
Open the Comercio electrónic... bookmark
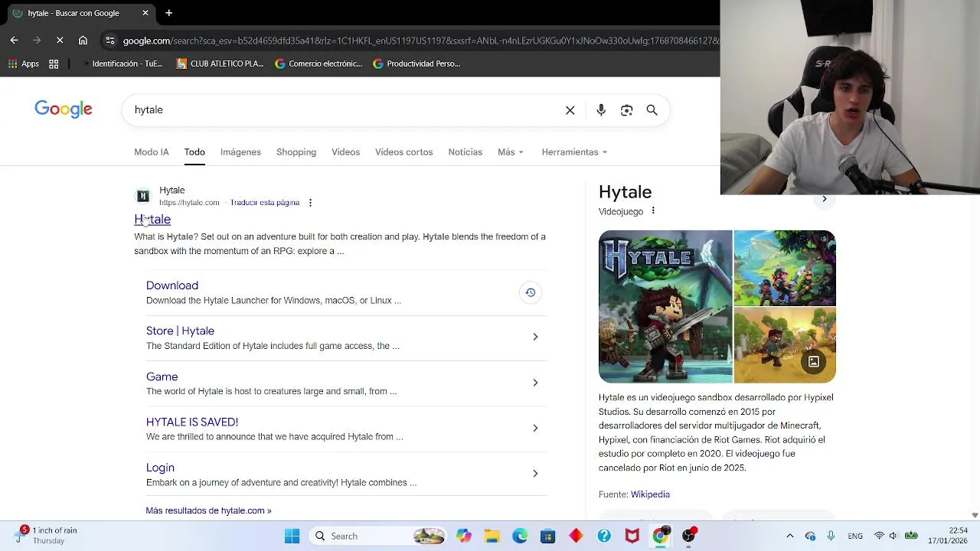tap(318, 64)
